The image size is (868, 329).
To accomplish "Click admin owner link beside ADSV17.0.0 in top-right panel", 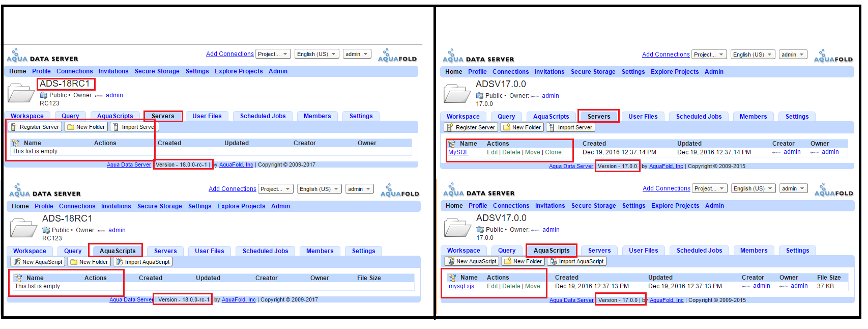I will click(551, 96).
